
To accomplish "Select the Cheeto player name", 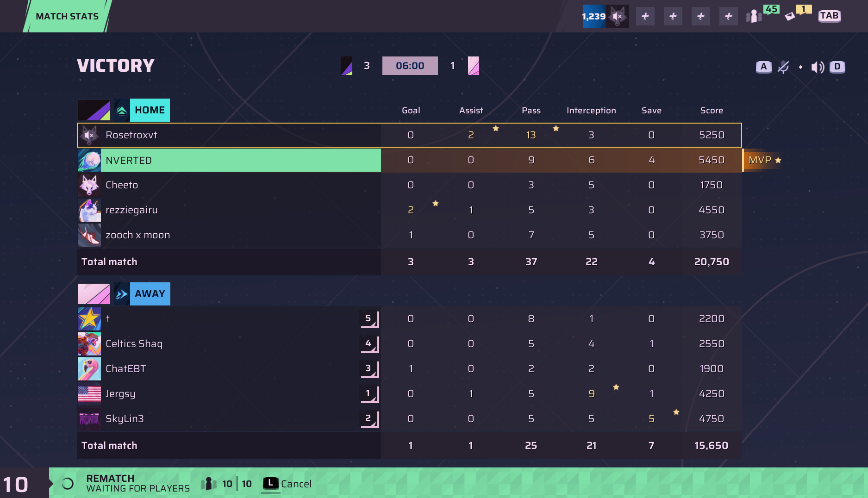I will pyautogui.click(x=122, y=185).
